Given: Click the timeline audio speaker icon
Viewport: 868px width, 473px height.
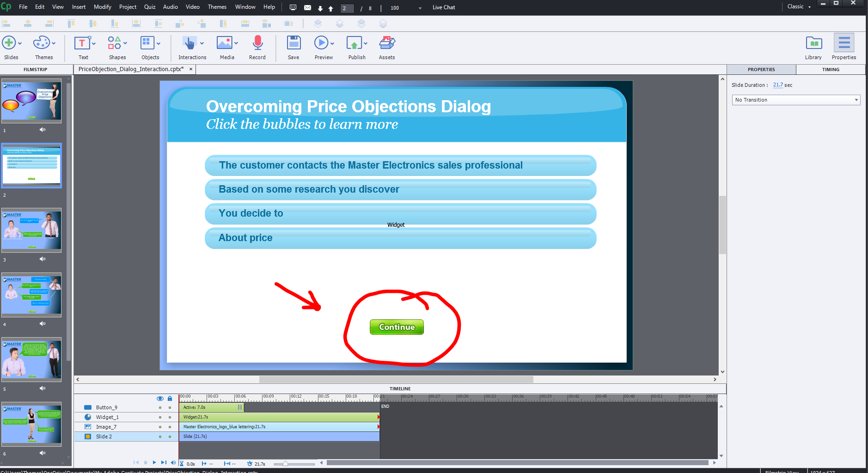Looking at the screenshot, I should [173, 462].
